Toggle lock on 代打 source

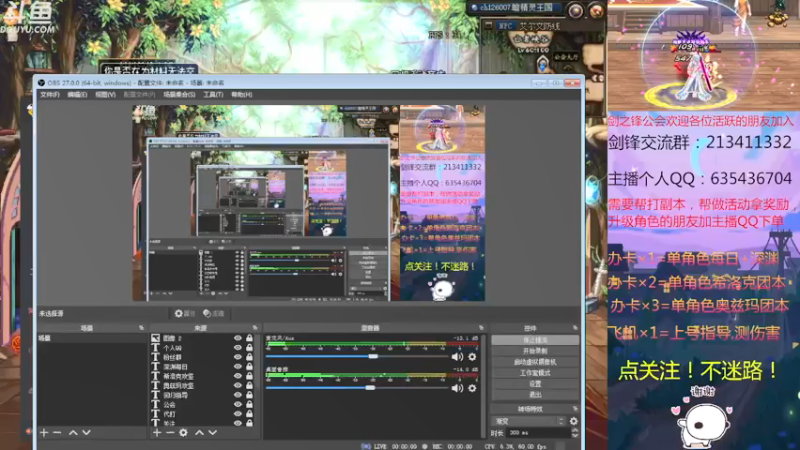click(x=249, y=414)
